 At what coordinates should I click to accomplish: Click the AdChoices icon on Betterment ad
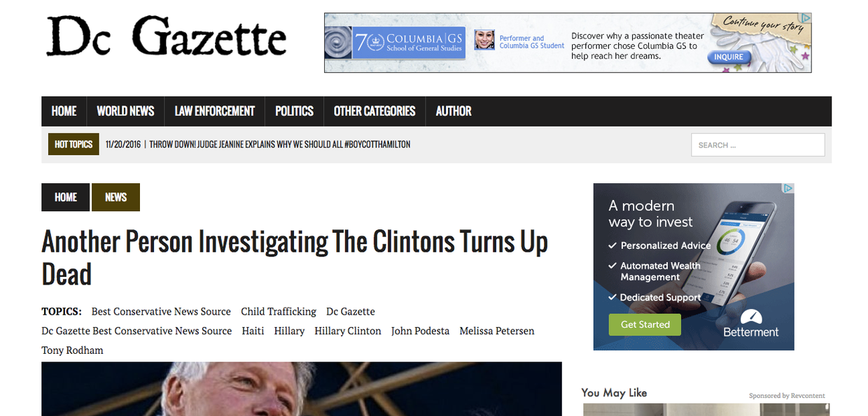pyautogui.click(x=789, y=187)
